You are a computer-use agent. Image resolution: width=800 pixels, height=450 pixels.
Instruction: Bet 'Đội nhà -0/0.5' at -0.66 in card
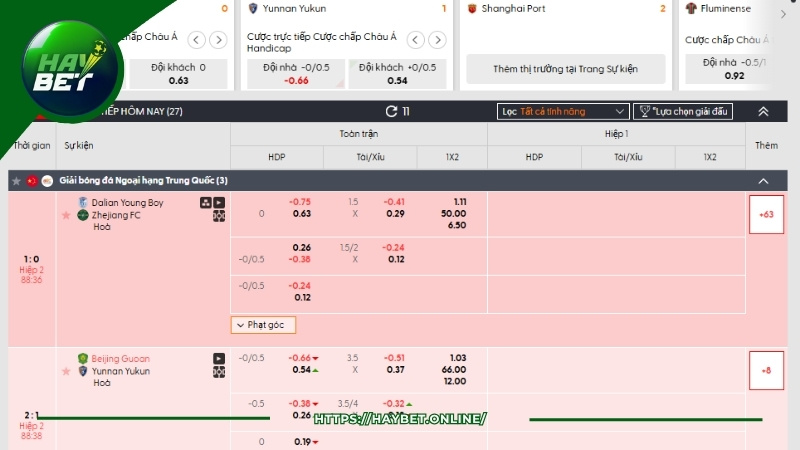coord(296,74)
